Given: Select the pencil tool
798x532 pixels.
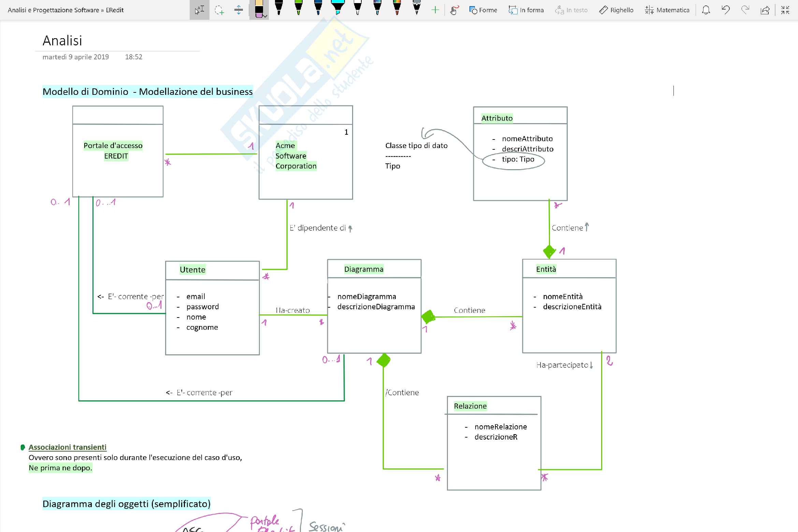Looking at the screenshot, I should (417, 8).
